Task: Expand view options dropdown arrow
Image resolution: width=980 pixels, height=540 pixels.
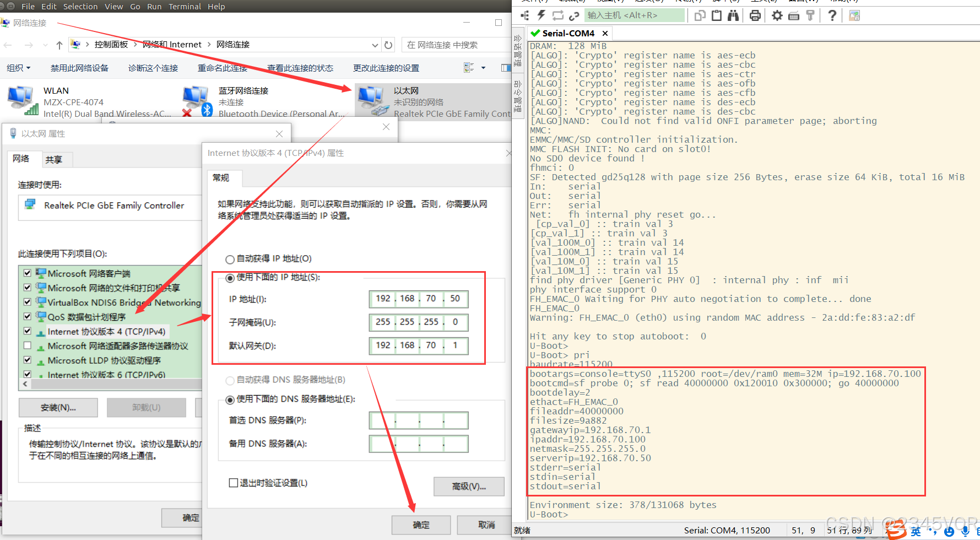Action: click(483, 68)
